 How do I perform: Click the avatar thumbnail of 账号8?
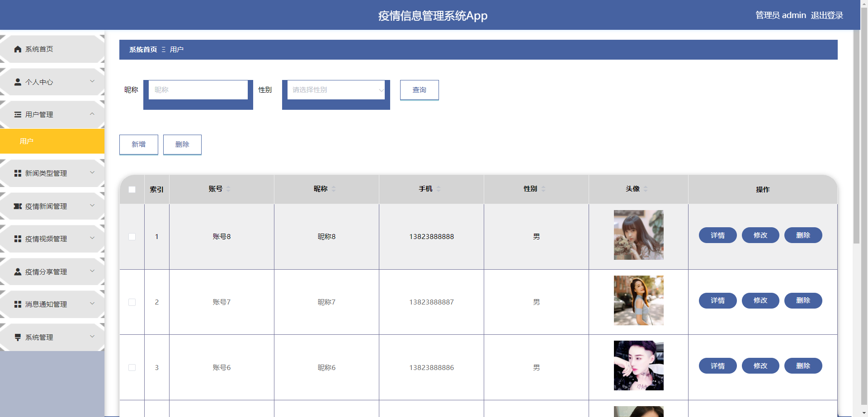tap(638, 235)
